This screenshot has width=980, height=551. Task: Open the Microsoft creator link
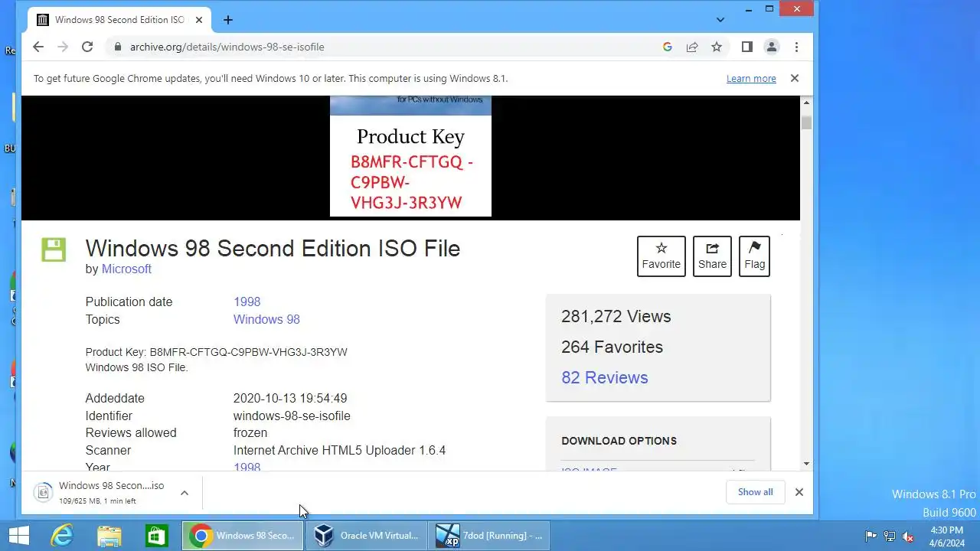tap(126, 269)
